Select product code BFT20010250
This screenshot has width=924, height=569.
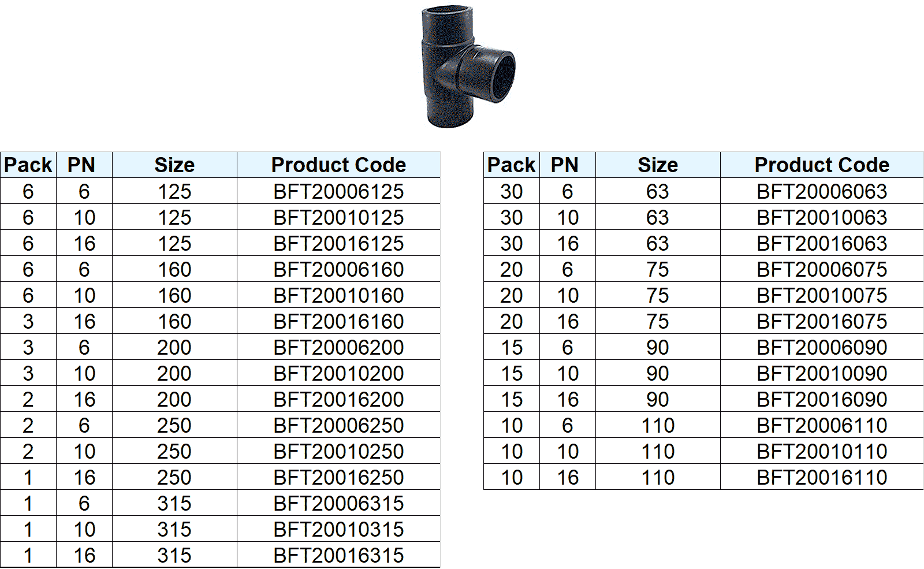pos(338,451)
